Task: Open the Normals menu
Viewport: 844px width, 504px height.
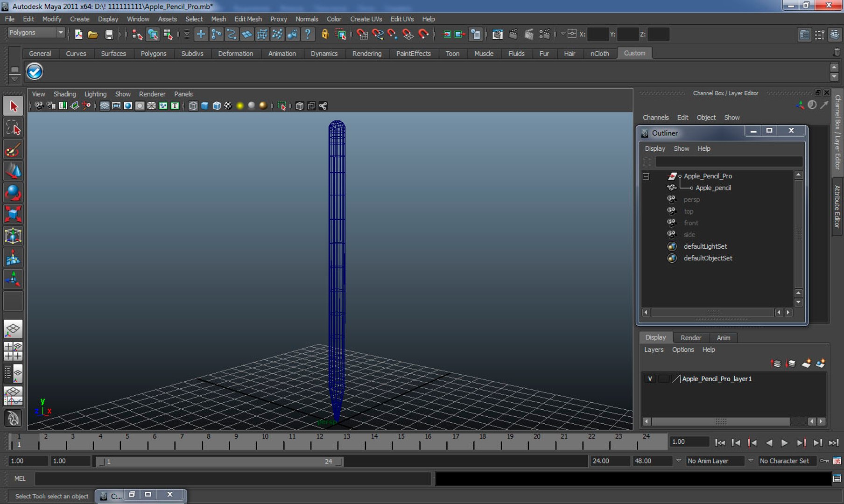Action: pos(307,19)
